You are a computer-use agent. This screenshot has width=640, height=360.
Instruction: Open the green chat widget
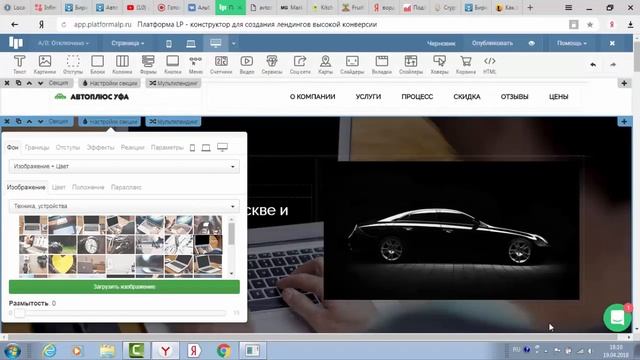[x=617, y=318]
